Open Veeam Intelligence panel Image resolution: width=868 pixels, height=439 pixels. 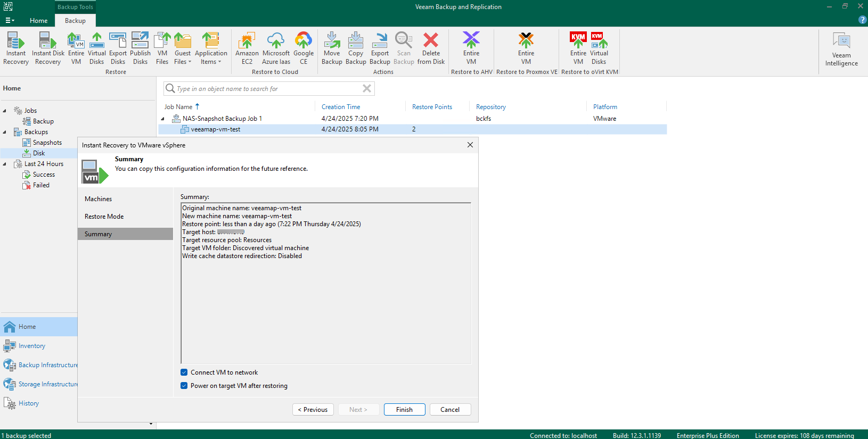click(841, 49)
